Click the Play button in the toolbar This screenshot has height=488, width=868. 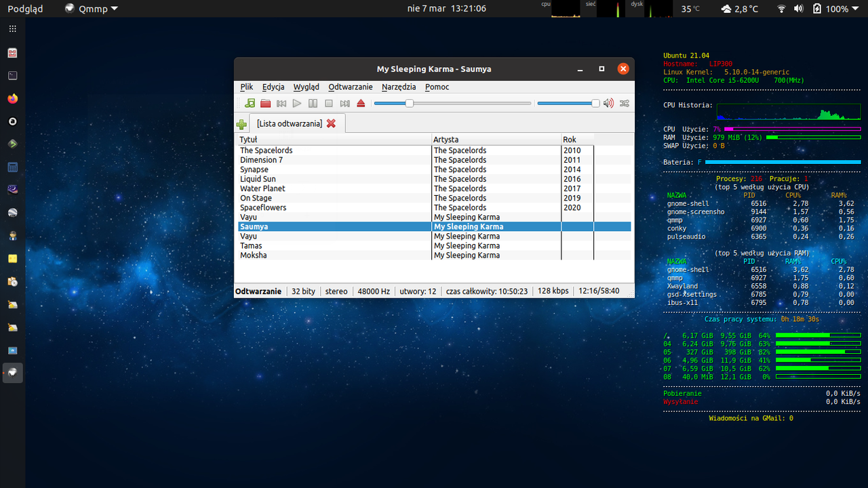[x=297, y=103]
